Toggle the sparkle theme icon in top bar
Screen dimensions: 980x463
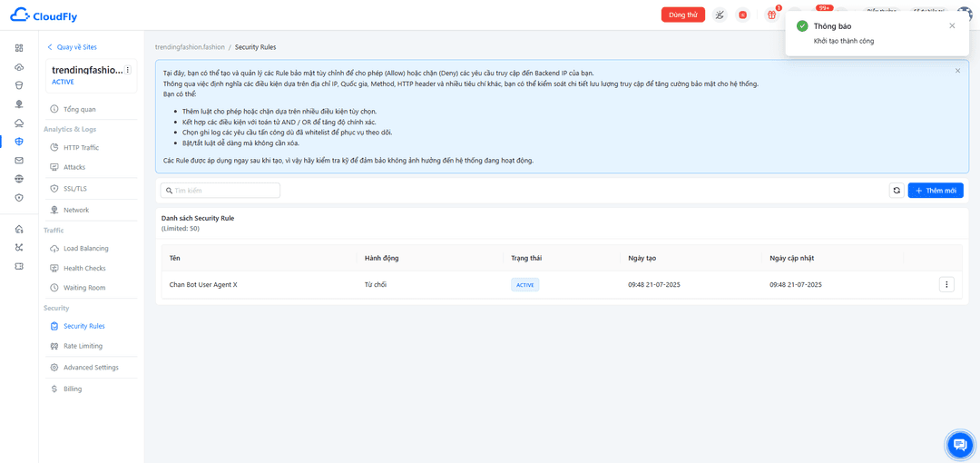click(720, 15)
